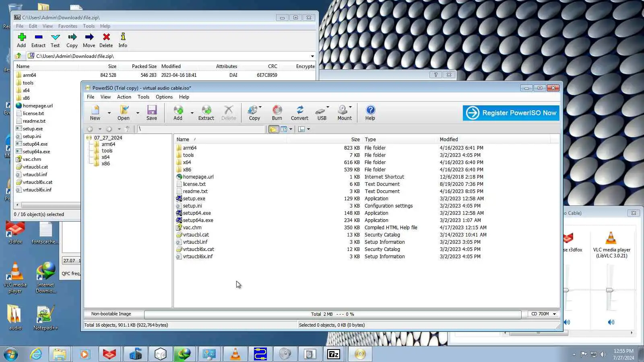
Task: Open the view mode dropdown arrow in PowerISO
Action: (x=291, y=129)
